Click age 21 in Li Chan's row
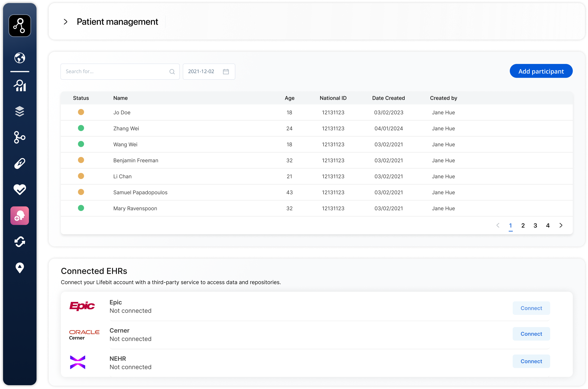 click(290, 176)
